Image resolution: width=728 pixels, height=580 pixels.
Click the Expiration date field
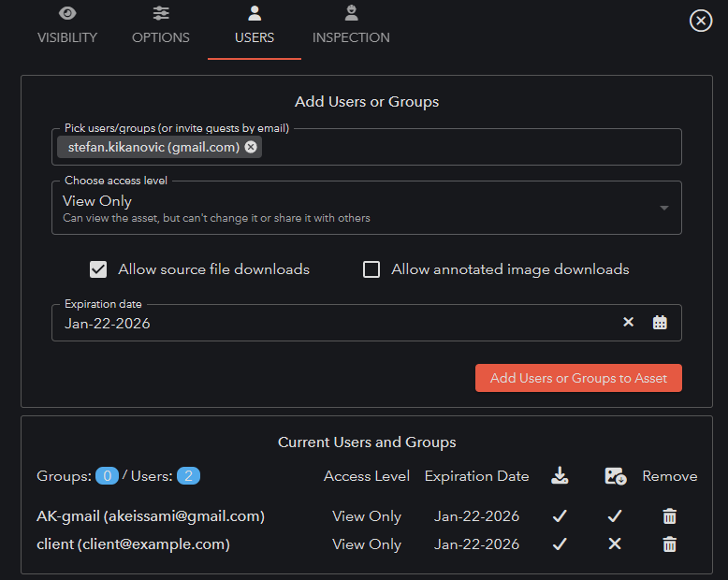click(x=366, y=323)
